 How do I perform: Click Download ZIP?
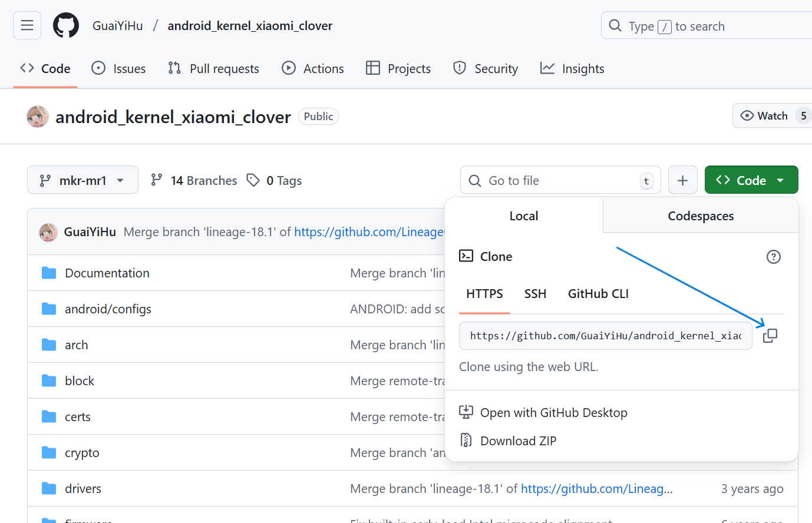click(x=518, y=441)
